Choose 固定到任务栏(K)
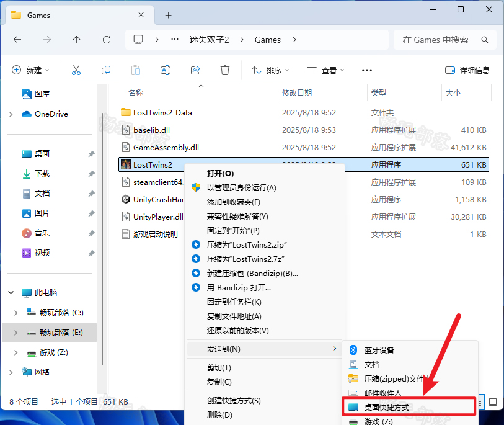 click(265, 302)
